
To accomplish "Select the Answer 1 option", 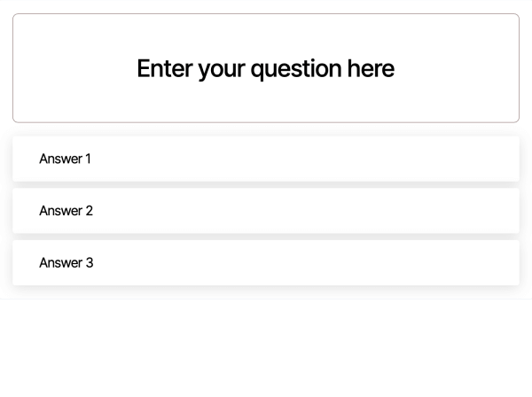I will click(265, 159).
